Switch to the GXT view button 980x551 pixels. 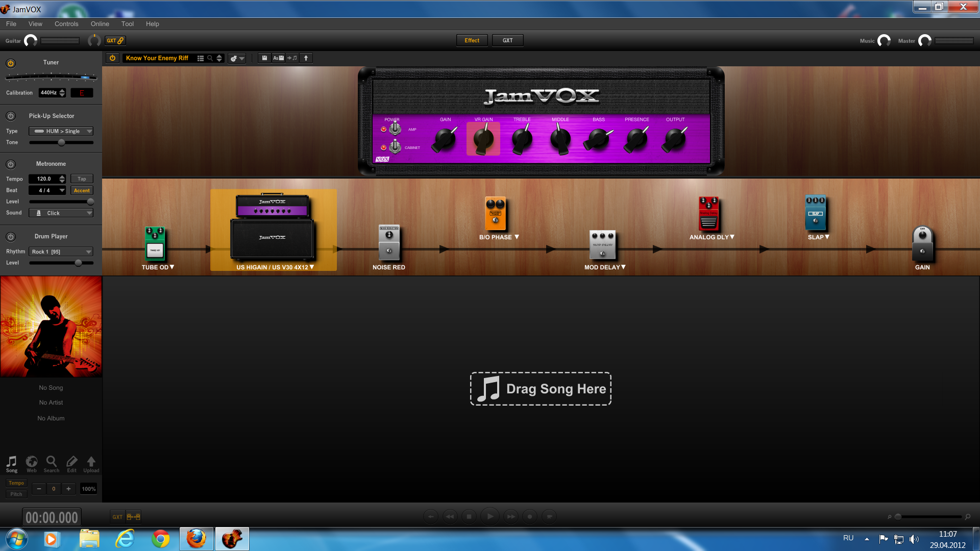point(507,40)
